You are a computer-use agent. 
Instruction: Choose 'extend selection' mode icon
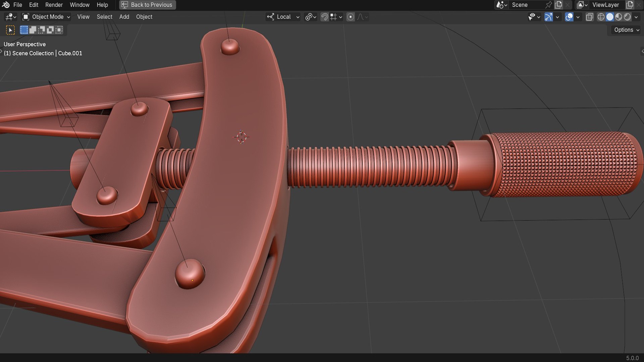pyautogui.click(x=33, y=30)
